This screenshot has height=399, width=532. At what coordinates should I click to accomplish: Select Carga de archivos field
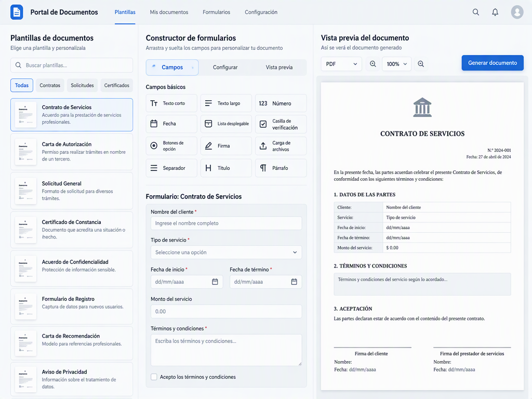[x=281, y=146]
